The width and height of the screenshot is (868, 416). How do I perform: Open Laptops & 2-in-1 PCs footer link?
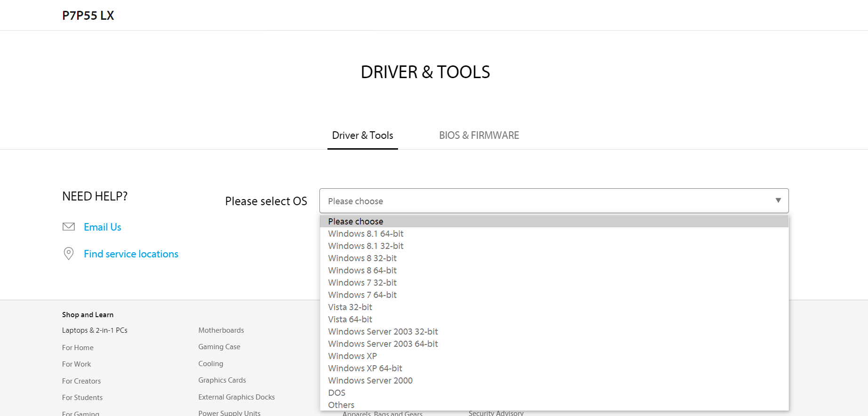point(95,330)
